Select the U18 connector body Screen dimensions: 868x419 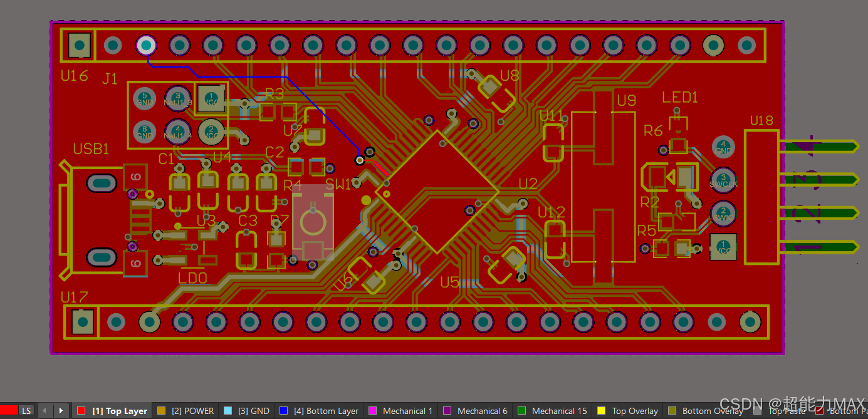[761, 197]
